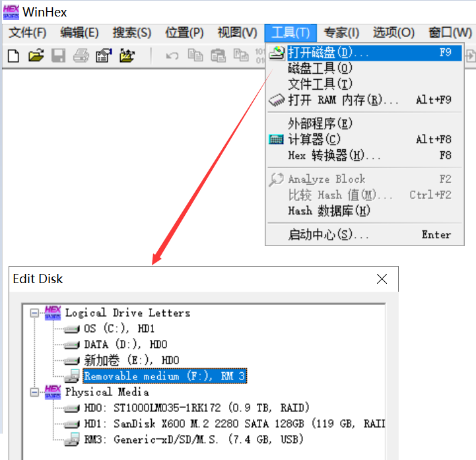Choose Hash 数据库(H) menu entry
The image size is (476, 460).
(x=364, y=211)
